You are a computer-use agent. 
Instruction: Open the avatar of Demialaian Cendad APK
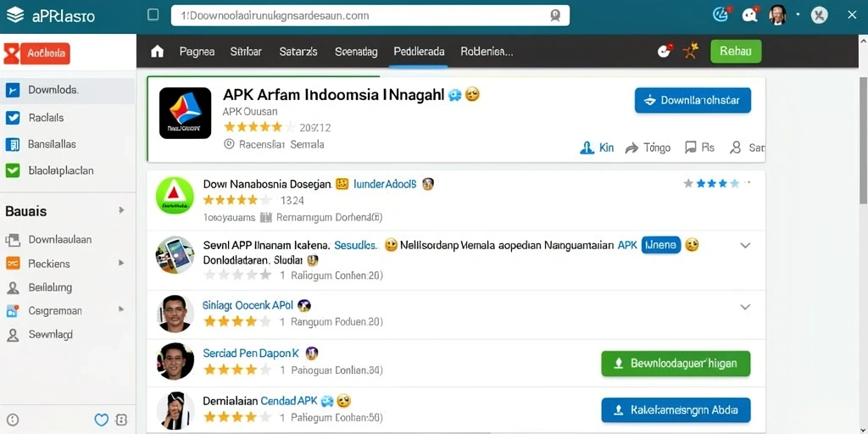pyautogui.click(x=175, y=410)
